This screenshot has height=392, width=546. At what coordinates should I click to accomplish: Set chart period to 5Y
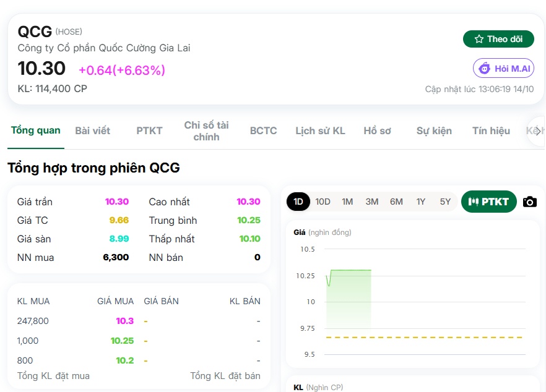(x=445, y=202)
